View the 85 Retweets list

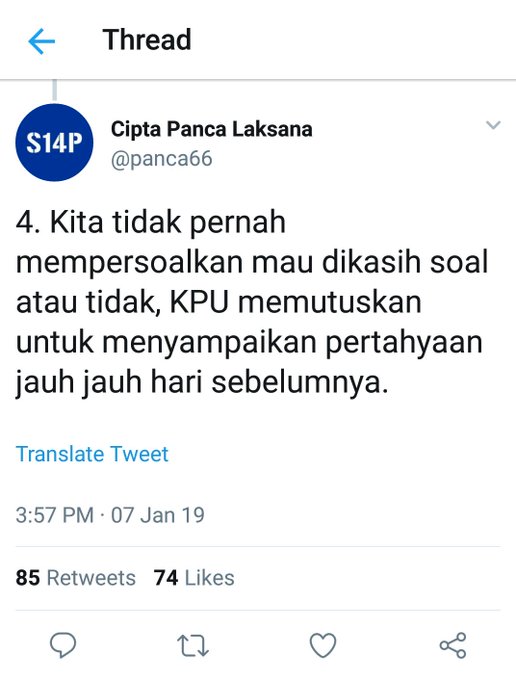click(x=76, y=578)
